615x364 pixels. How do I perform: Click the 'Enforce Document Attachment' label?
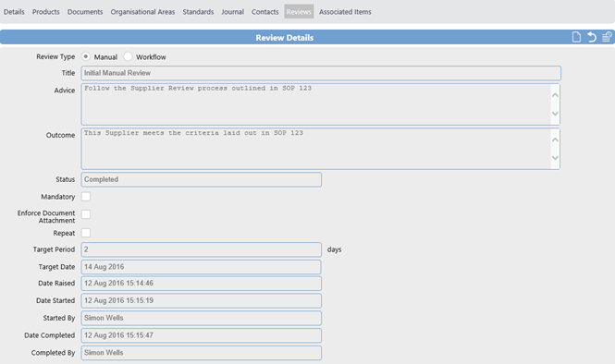coord(46,217)
